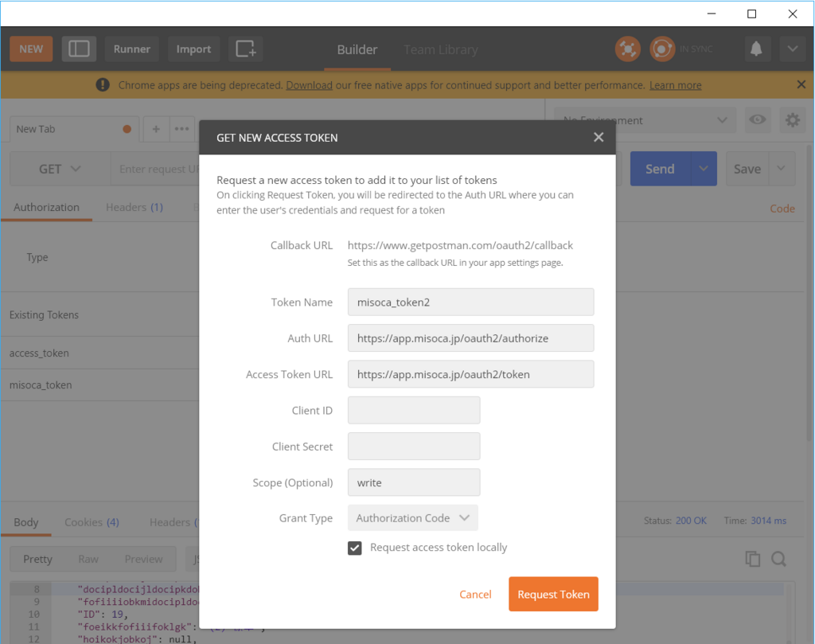
Task: Click Cancel in the token dialog
Action: click(475, 594)
